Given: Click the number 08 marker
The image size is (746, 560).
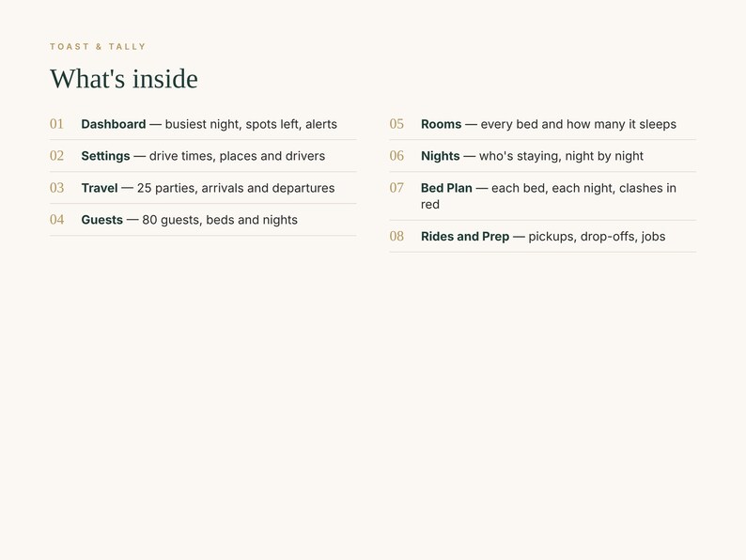Looking at the screenshot, I should (x=396, y=237).
